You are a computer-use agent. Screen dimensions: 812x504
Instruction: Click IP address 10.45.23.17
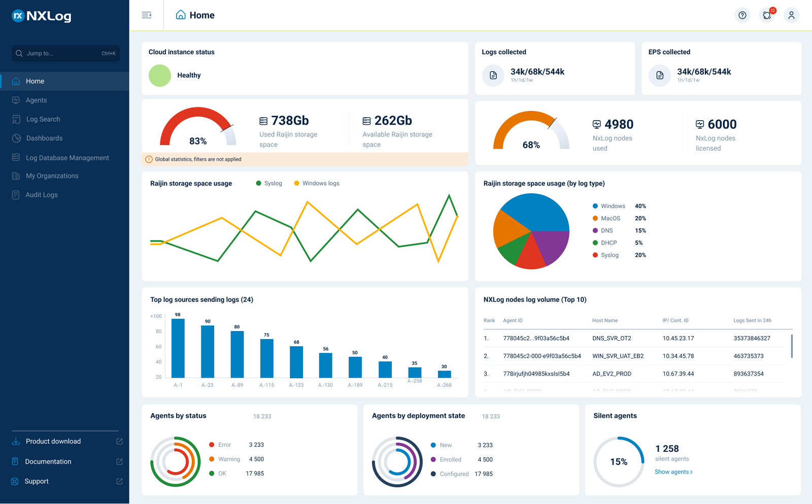click(x=678, y=338)
